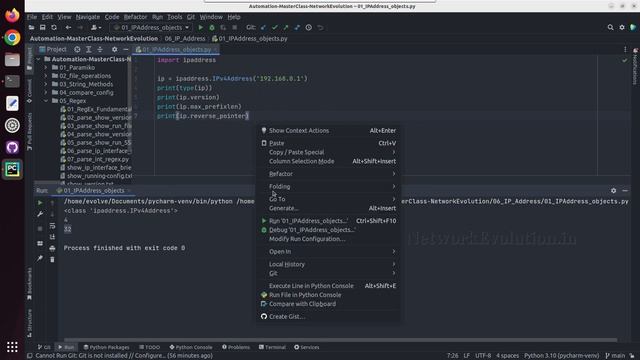The height and width of the screenshot is (360, 640).
Task: Rerun the program in Run panel
Action: [40, 202]
